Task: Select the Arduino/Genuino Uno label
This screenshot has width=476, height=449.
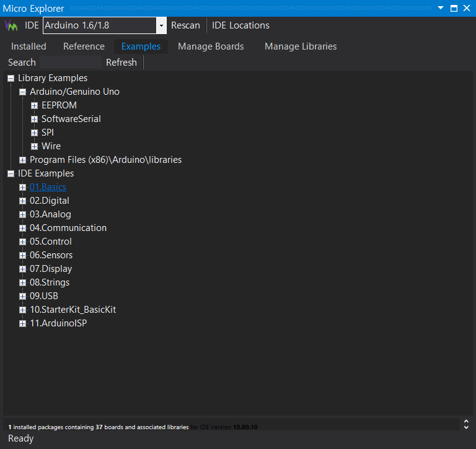Action: pos(74,92)
